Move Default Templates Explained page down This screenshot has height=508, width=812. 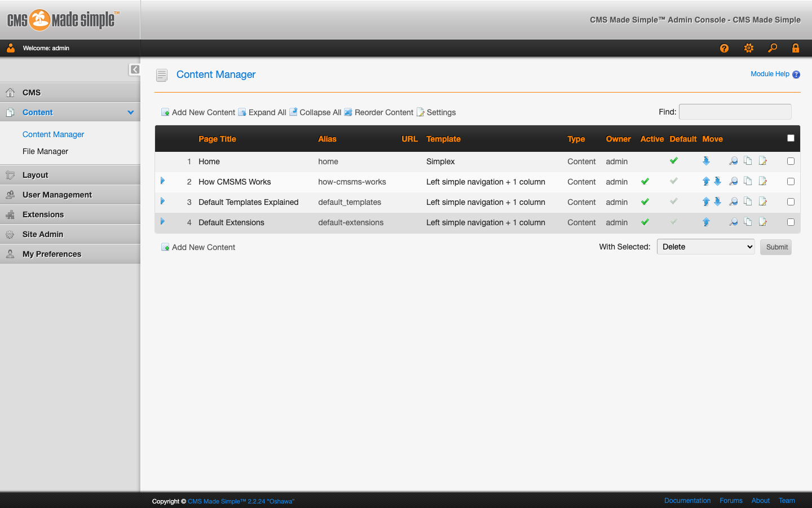[717, 202]
